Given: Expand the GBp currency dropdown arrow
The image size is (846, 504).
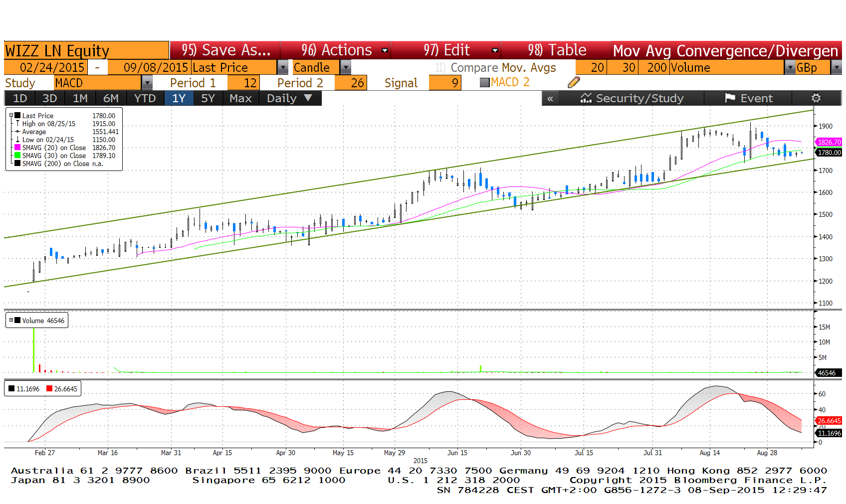Looking at the screenshot, I should click(837, 67).
